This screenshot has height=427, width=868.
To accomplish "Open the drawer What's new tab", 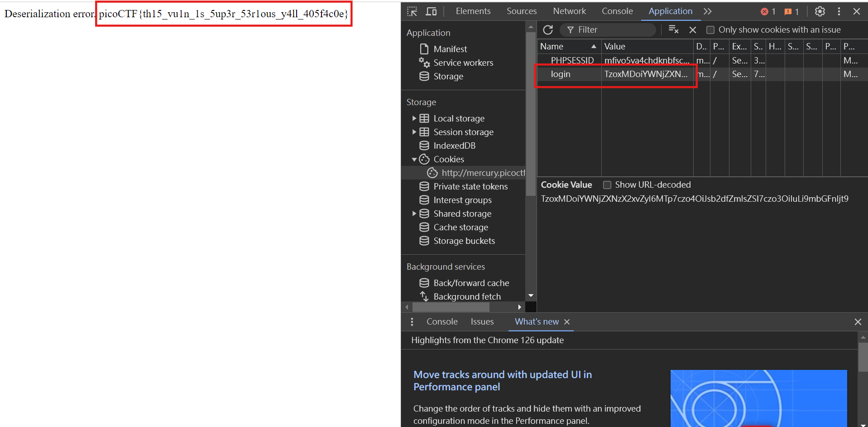I will pos(537,321).
